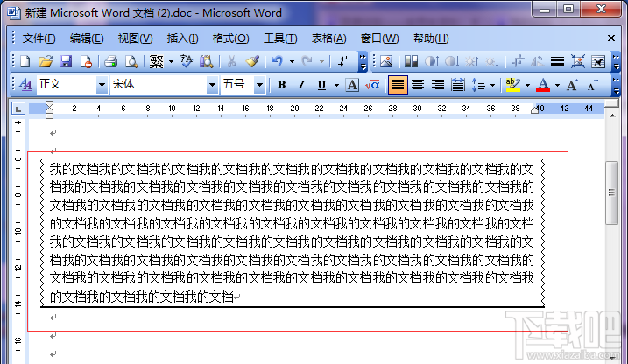
Task: Apply red font color
Action: [543, 85]
